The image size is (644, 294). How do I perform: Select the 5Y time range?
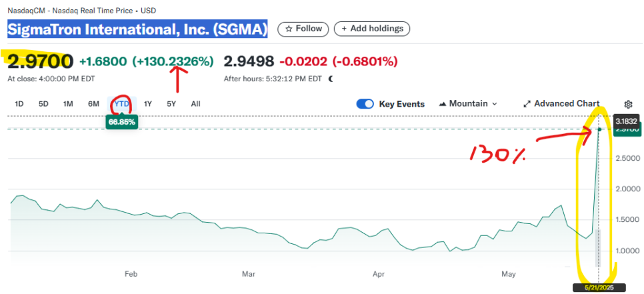click(171, 104)
